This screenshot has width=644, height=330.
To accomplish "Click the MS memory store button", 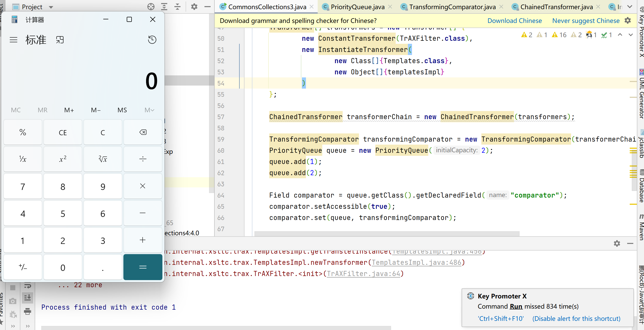I will [122, 110].
